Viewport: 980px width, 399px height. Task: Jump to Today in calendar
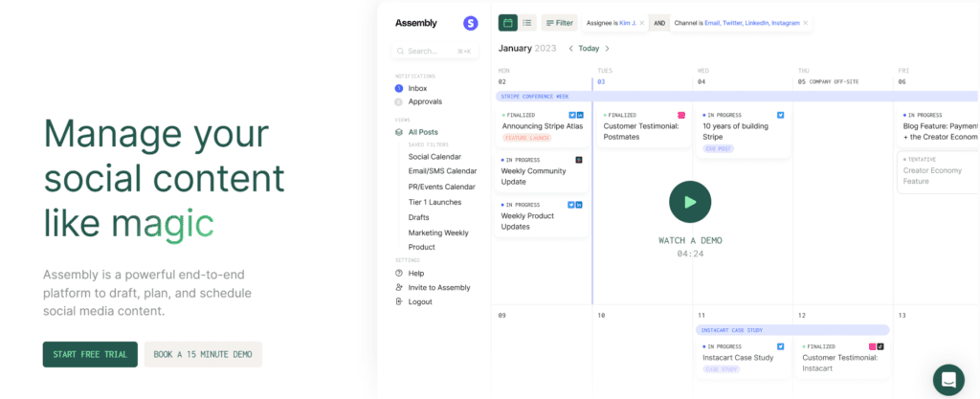pyautogui.click(x=589, y=48)
